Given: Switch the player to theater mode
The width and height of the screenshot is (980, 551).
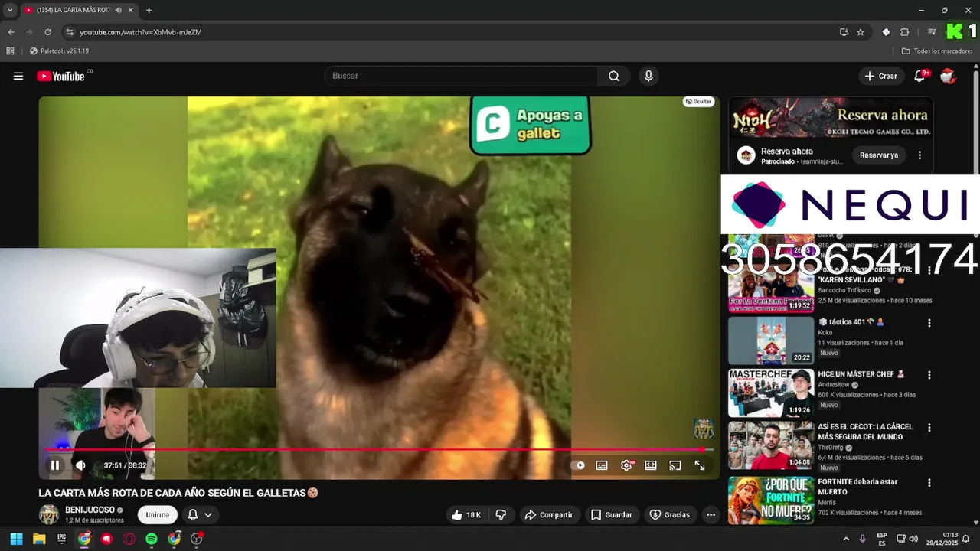Looking at the screenshot, I should click(x=651, y=465).
